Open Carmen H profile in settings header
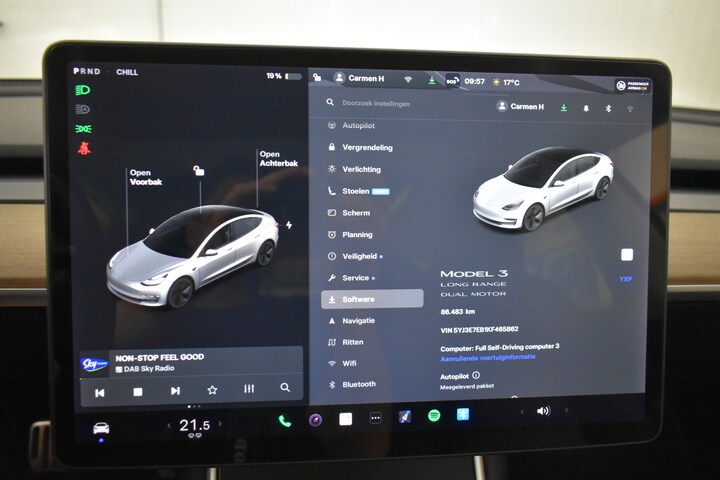The height and width of the screenshot is (480, 720). point(521,107)
